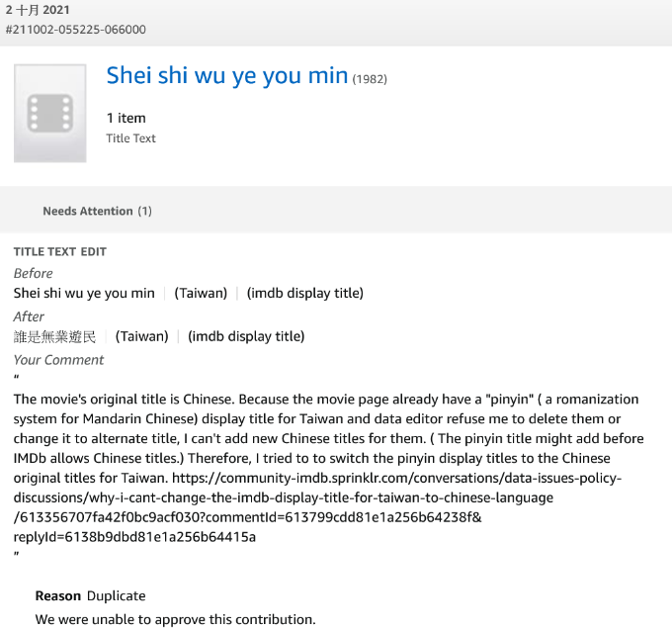The width and height of the screenshot is (672, 630).
Task: Select the pinyin title in the Before row
Action: point(84,293)
